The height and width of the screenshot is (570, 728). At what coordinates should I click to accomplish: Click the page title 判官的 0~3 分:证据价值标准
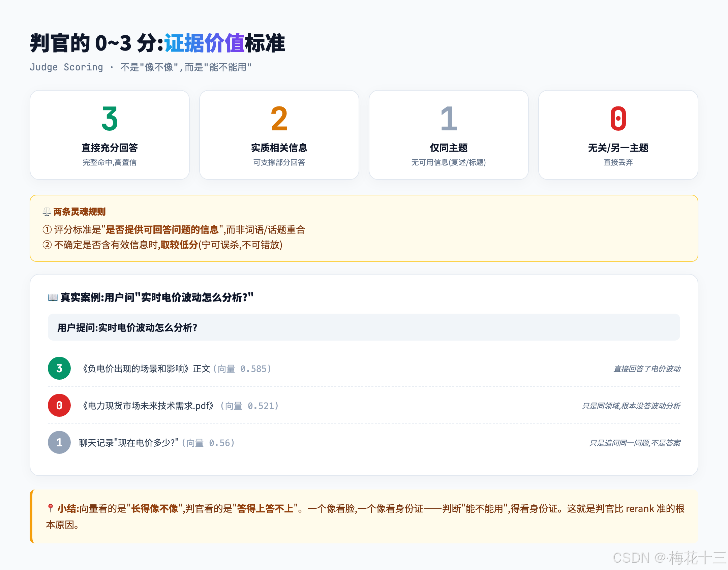(157, 43)
